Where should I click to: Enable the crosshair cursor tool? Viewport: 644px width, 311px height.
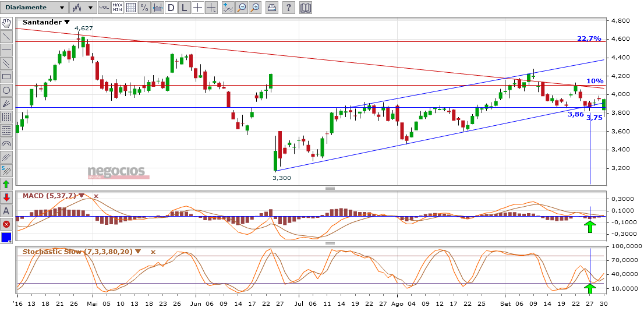(x=198, y=8)
